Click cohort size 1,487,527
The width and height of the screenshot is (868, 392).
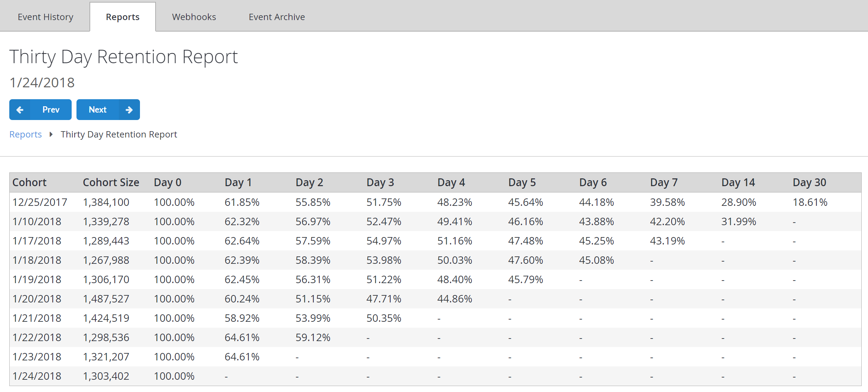pos(106,299)
